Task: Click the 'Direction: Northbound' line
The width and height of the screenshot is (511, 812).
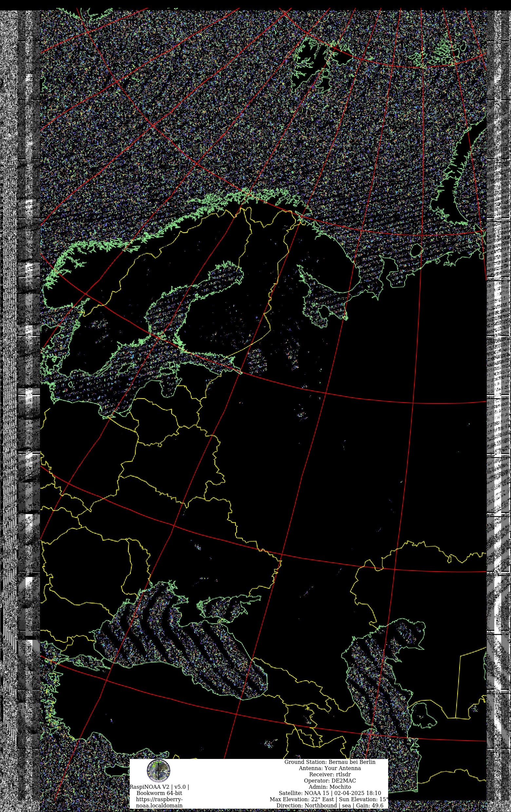Action: (x=330, y=805)
